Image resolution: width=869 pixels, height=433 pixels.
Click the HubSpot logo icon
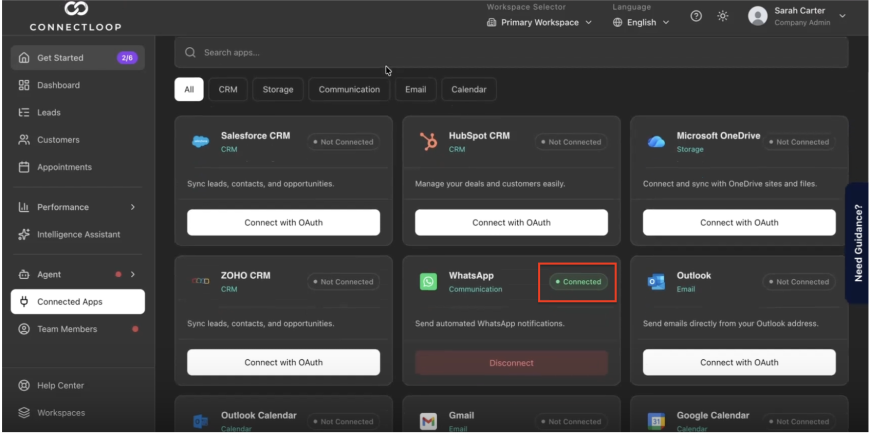(428, 142)
